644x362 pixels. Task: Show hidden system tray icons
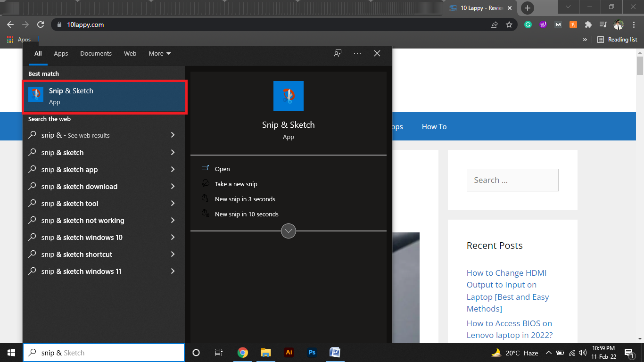549,353
